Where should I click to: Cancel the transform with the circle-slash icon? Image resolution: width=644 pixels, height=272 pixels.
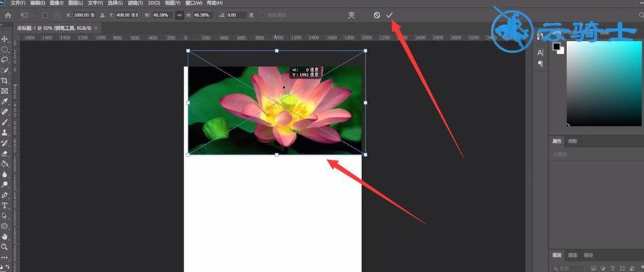click(x=377, y=15)
